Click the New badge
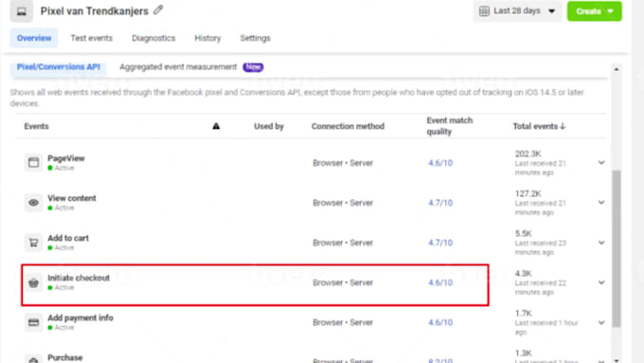Image resolution: width=644 pixels, height=363 pixels. 253,67
